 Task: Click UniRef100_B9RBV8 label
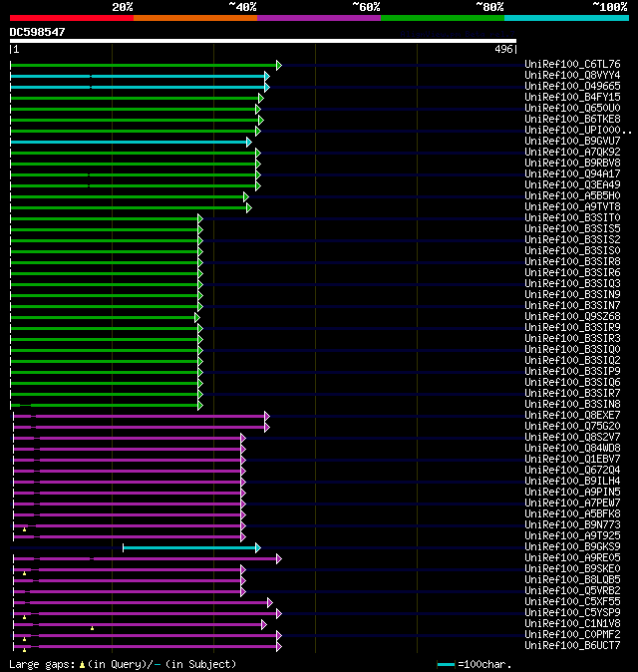click(x=572, y=163)
